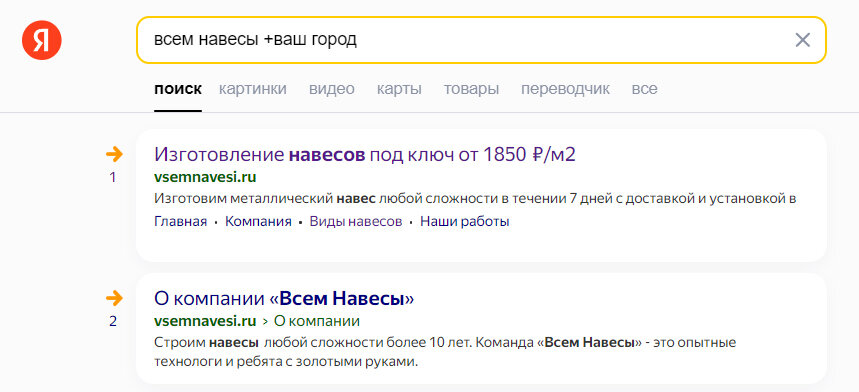Open the 'Виды навесов' sitelink
Viewport: 859px width, 392px height.
pos(356,222)
